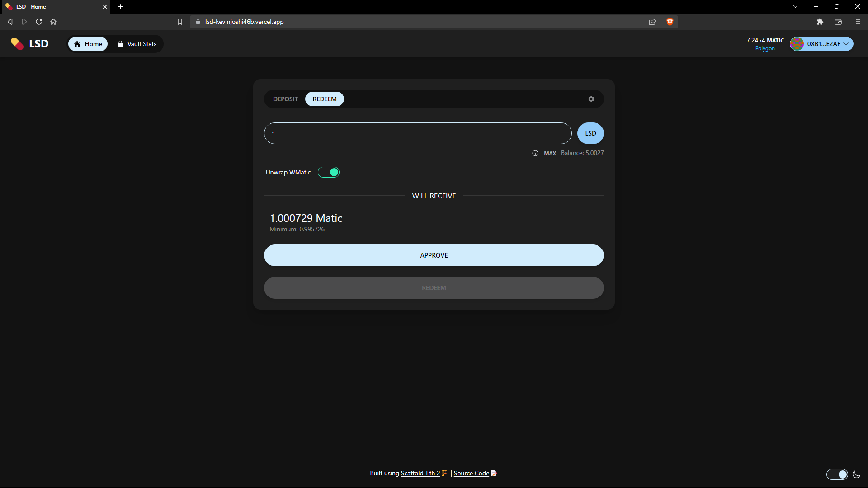The width and height of the screenshot is (868, 488).
Task: Open the Brave wallet icon
Action: pos(838,22)
